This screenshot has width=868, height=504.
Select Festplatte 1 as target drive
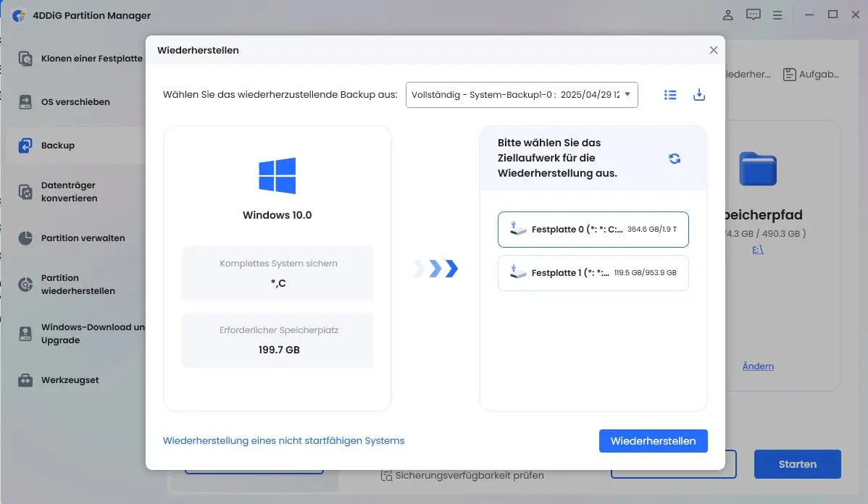[593, 273]
